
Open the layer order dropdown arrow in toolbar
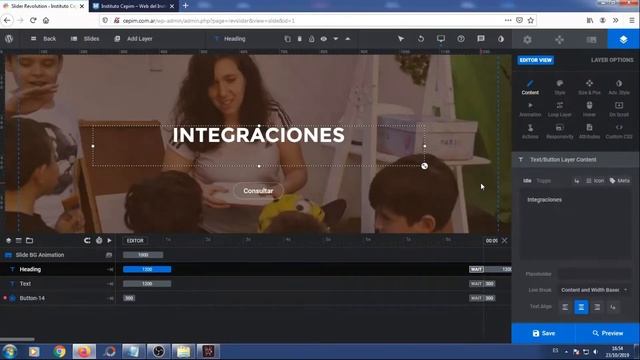tap(336, 39)
